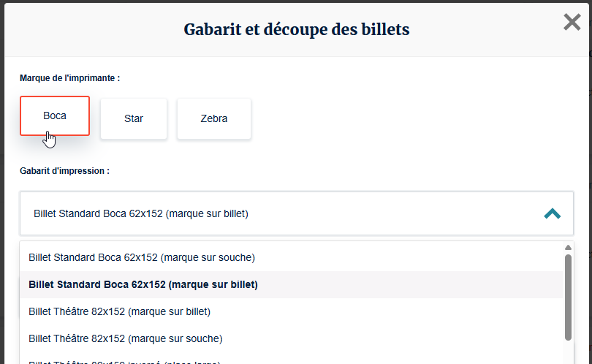Click the scrollbar track below the thumb
This screenshot has height=364, width=592.
568,352
